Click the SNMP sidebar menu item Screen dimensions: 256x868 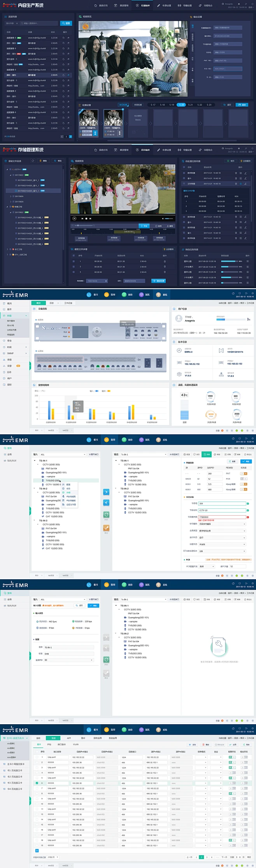coord(11,353)
